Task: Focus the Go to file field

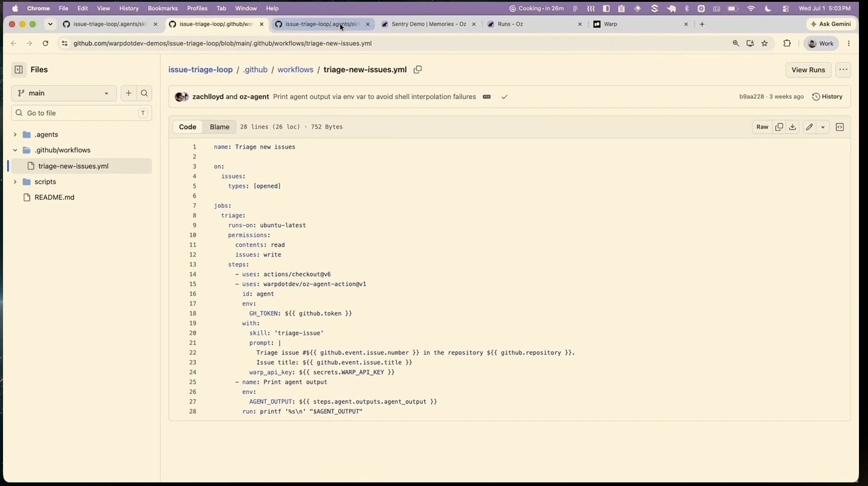Action: 81,113
